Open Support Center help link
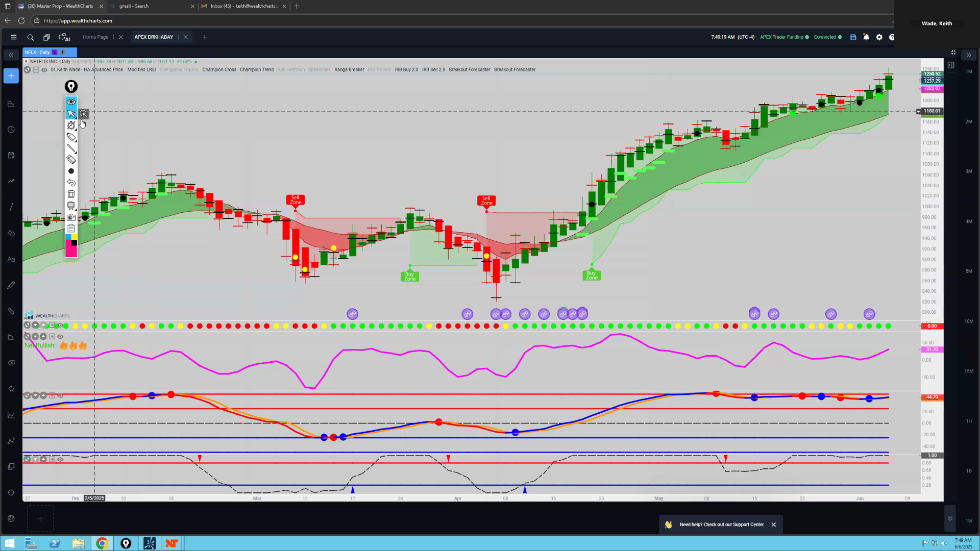Viewport: 980px width, 551px height. (722, 524)
